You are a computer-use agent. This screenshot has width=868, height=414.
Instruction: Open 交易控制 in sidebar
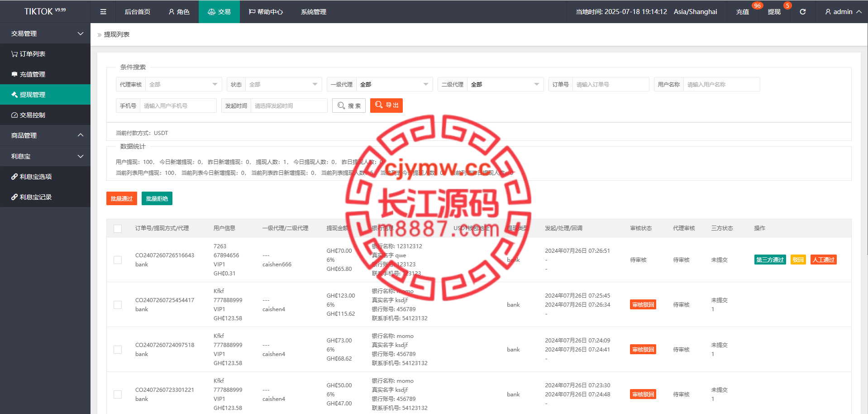45,115
